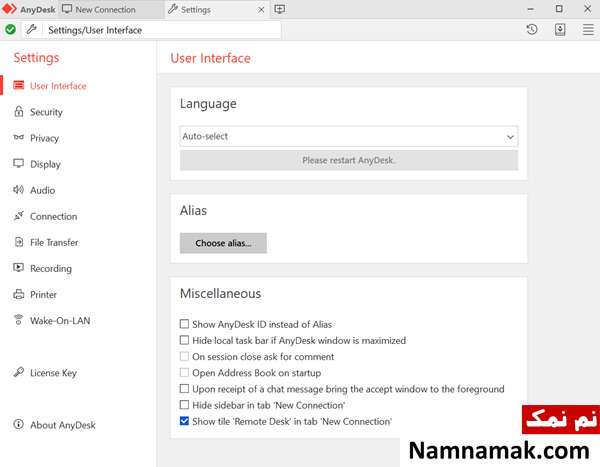This screenshot has width=600, height=467.
Task: Click the Recording play icon
Action: tap(18, 268)
